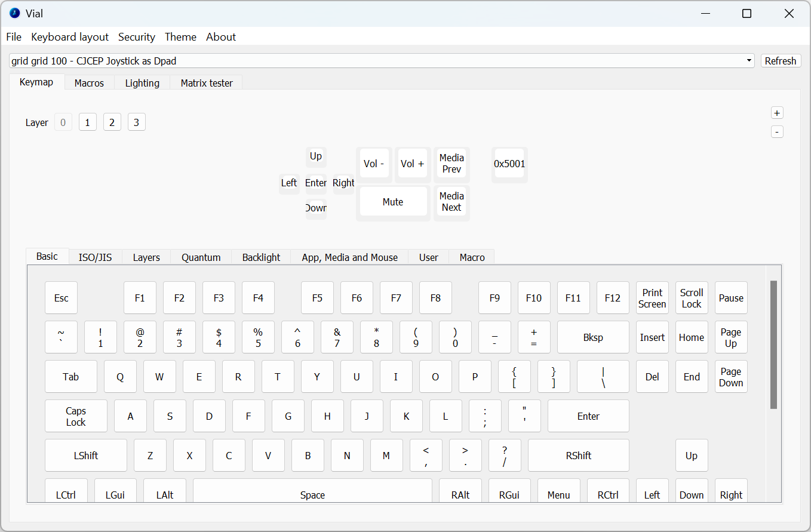Select the Vol - key in layout
This screenshot has width=811, height=532.
point(374,164)
